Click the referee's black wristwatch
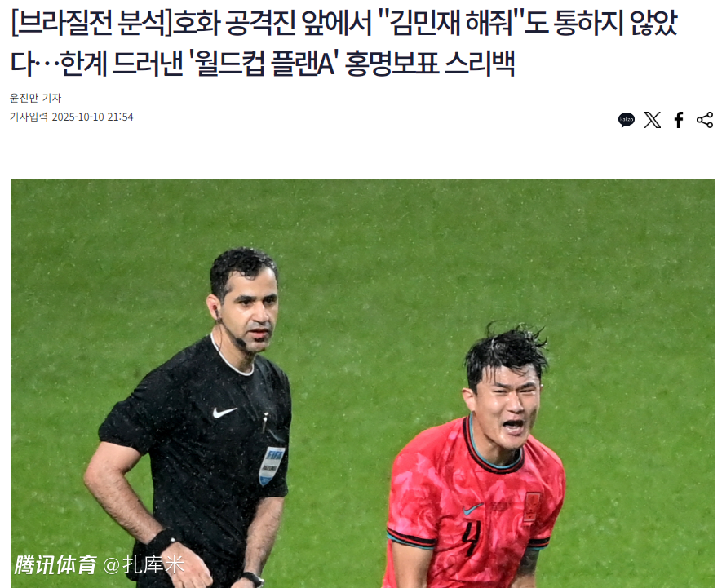Image resolution: width=722 pixels, height=588 pixels. coord(253,579)
